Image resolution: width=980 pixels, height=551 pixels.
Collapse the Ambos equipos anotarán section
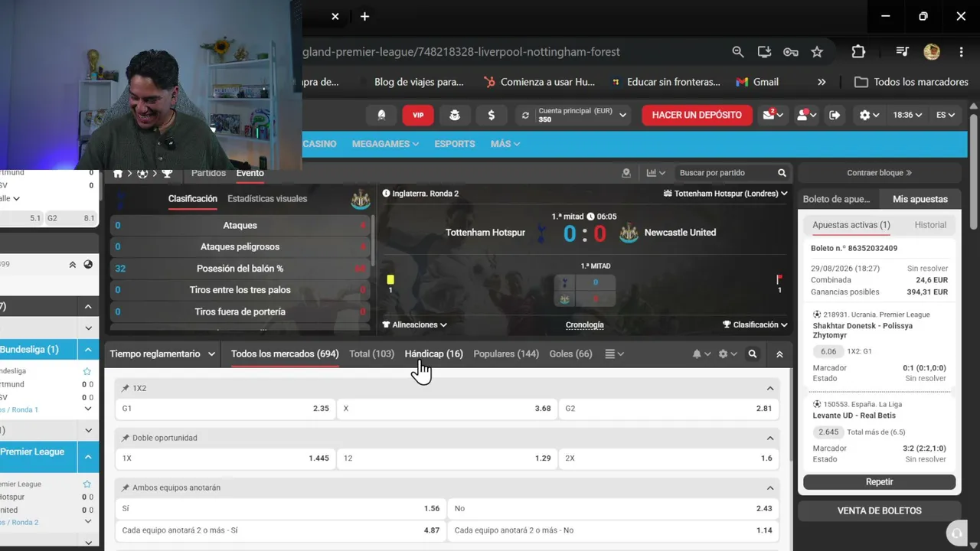(770, 488)
